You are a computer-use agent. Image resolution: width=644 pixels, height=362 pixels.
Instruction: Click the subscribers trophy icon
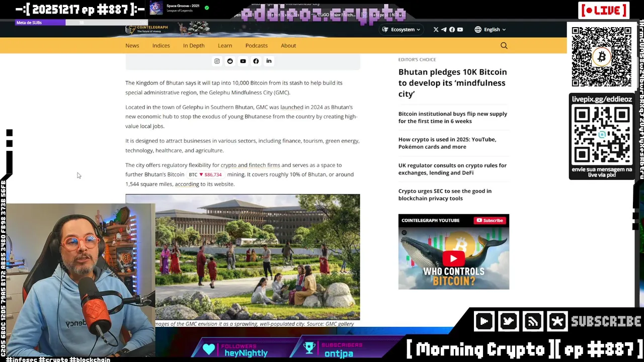[309, 348]
